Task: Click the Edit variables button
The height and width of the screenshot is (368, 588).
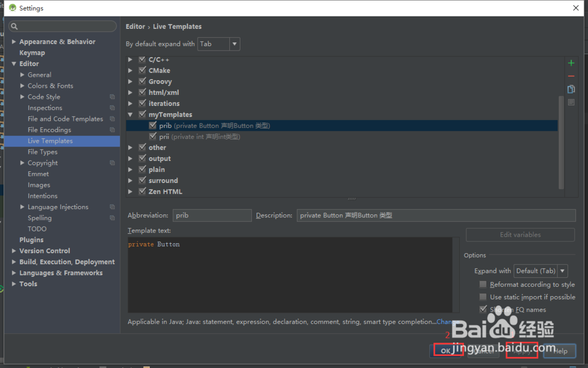Action: (x=520, y=235)
